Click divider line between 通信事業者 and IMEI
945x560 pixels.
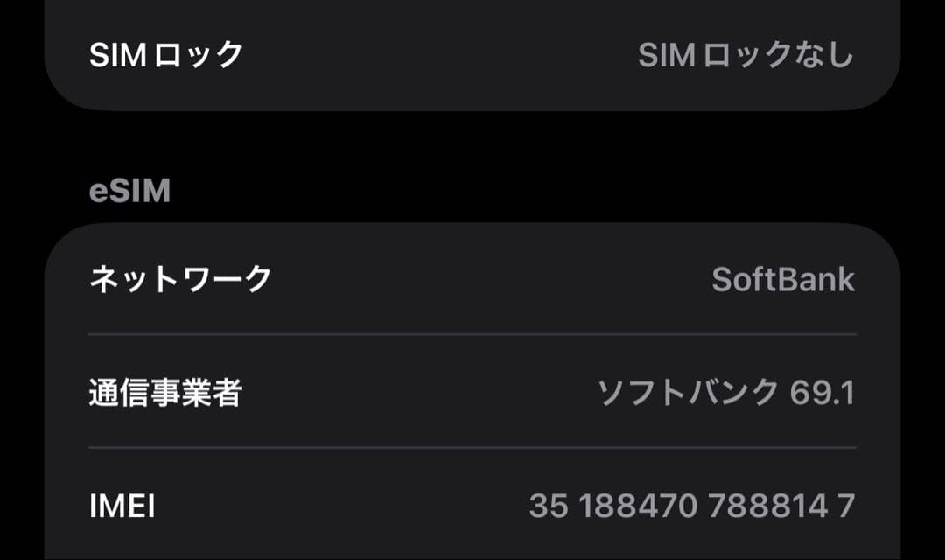(472, 448)
